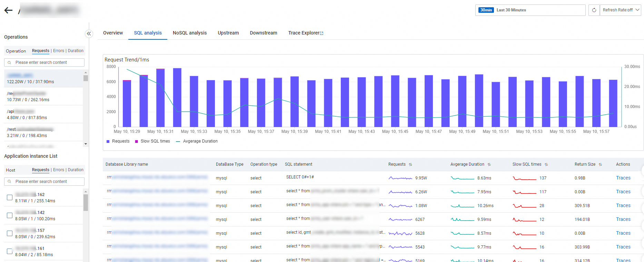Tick the checkbox for host .157
The width and height of the screenshot is (644, 262).
[x=10, y=233]
